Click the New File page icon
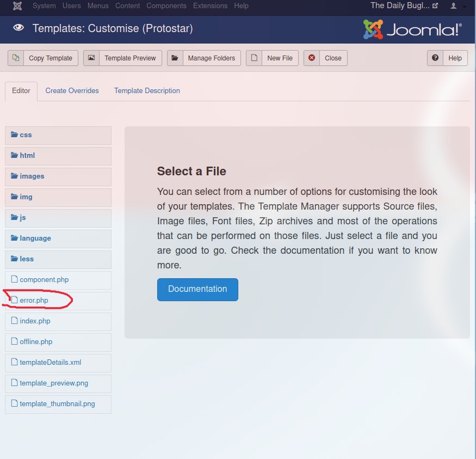The image size is (476, 459). tap(254, 58)
